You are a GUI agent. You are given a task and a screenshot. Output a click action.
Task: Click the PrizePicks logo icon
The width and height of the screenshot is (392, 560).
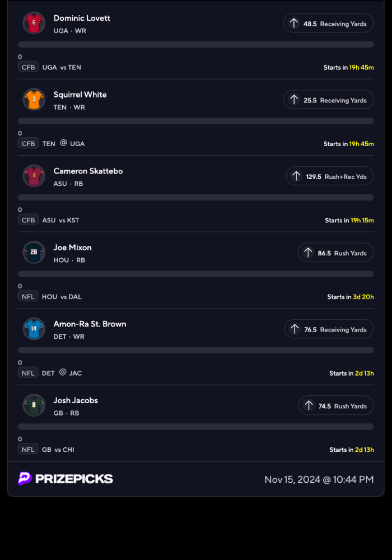click(25, 479)
